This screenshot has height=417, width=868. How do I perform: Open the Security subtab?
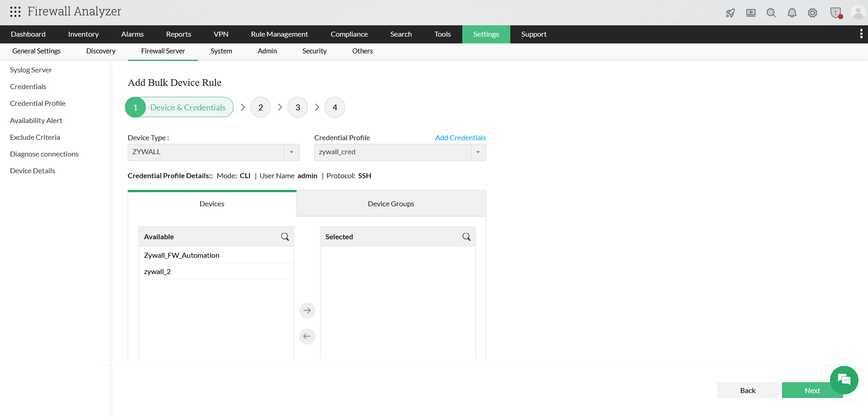click(315, 51)
